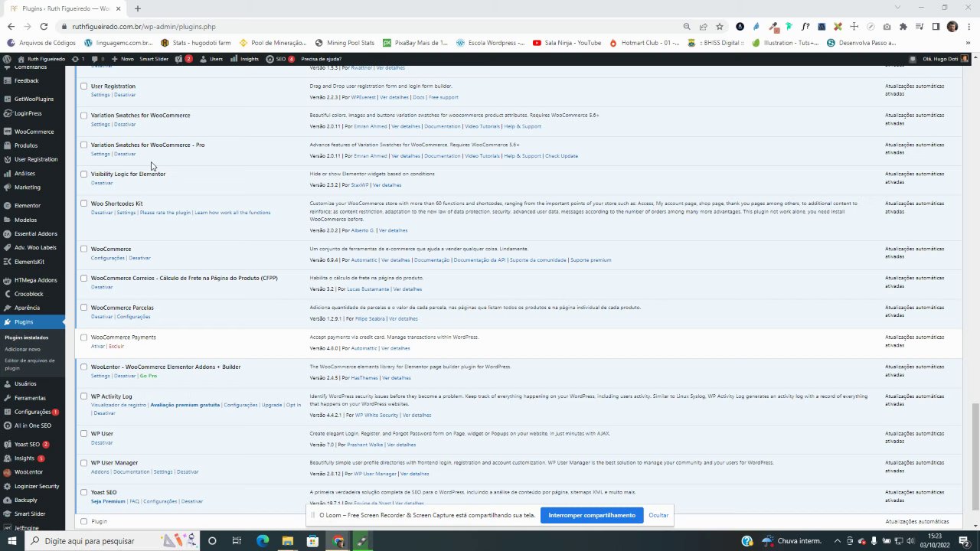Image resolution: width=980 pixels, height=551 pixels.
Task: Open Microsoft Edge from the taskbar
Action: (x=262, y=541)
